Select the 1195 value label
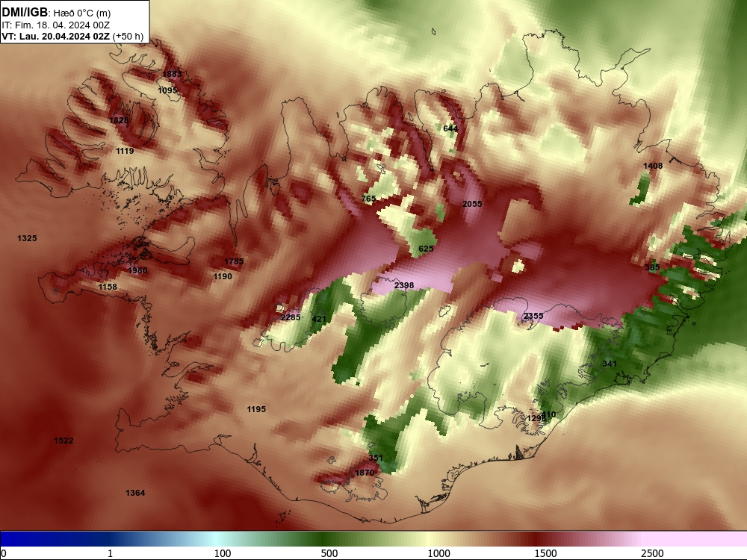Image resolution: width=747 pixels, height=560 pixels. (x=256, y=409)
